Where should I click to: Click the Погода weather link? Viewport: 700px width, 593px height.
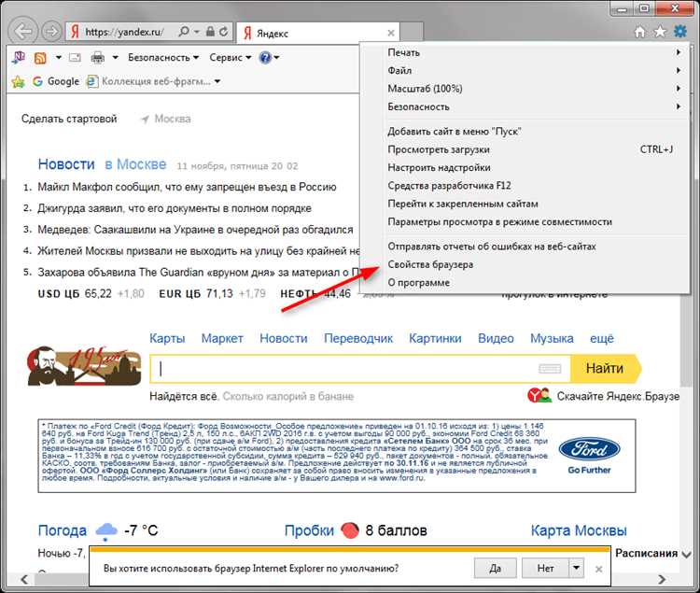pos(62,530)
